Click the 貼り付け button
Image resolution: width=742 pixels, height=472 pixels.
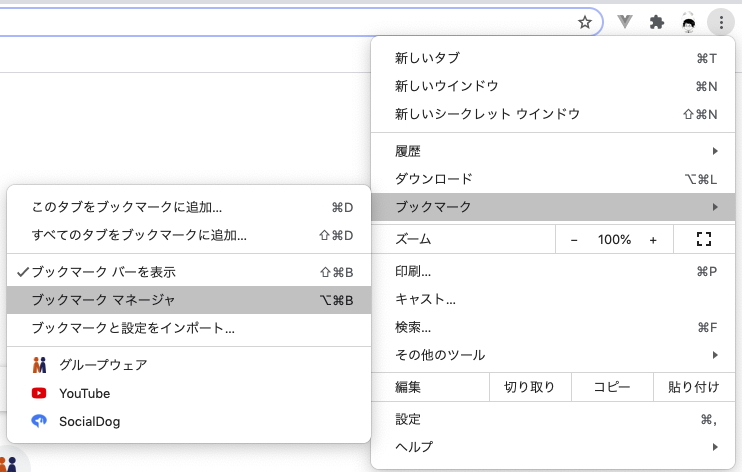(694, 387)
